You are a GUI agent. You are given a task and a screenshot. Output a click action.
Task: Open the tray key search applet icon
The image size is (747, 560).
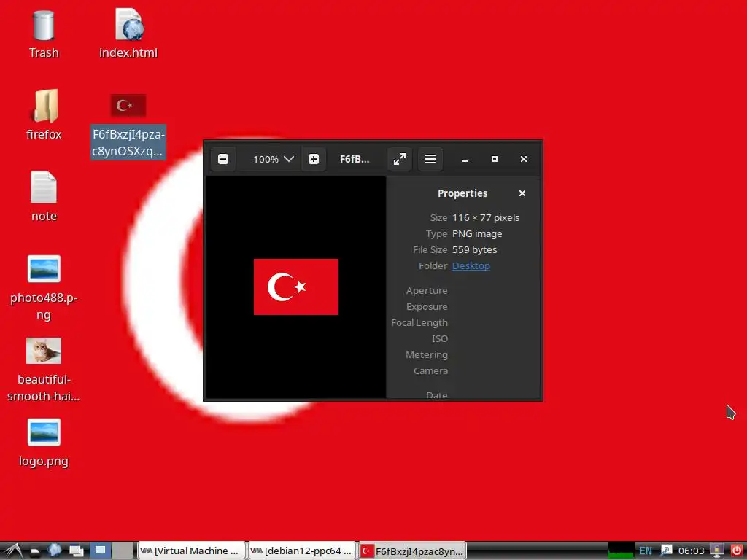(666, 551)
